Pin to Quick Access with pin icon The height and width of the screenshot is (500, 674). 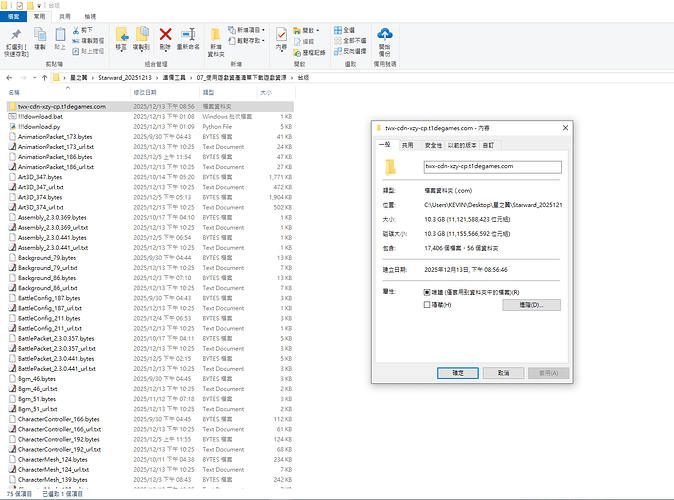[x=17, y=38]
